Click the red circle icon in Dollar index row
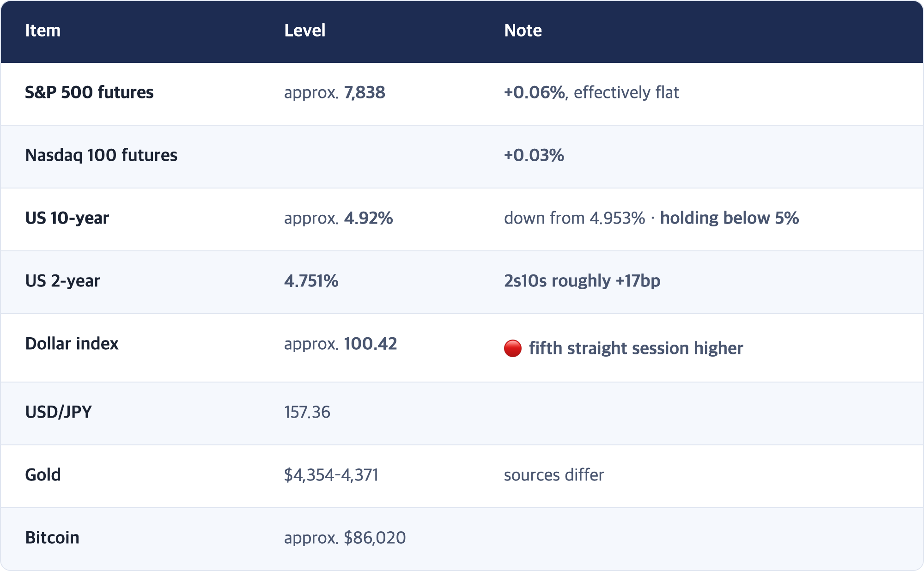The image size is (924, 571). 512,348
